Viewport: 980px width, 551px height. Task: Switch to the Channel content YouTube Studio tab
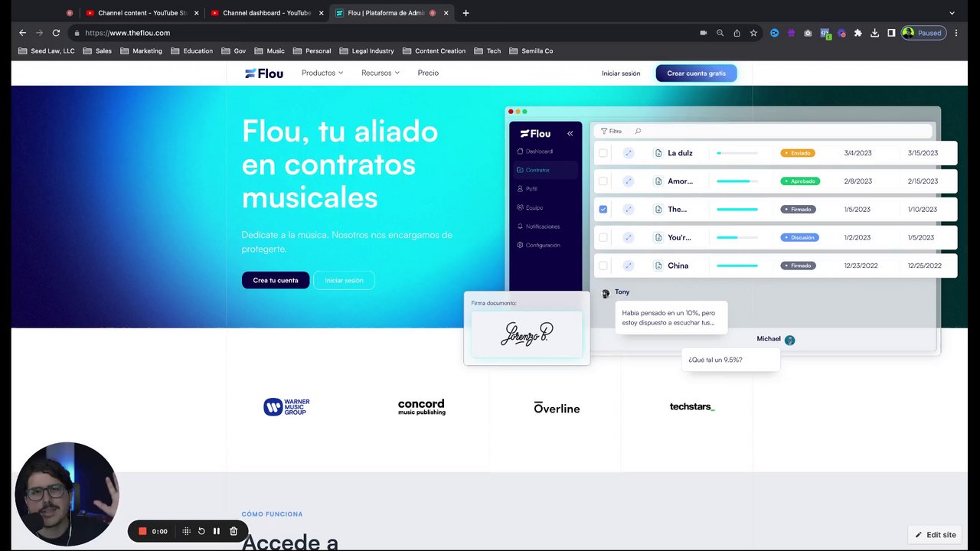pos(142,13)
